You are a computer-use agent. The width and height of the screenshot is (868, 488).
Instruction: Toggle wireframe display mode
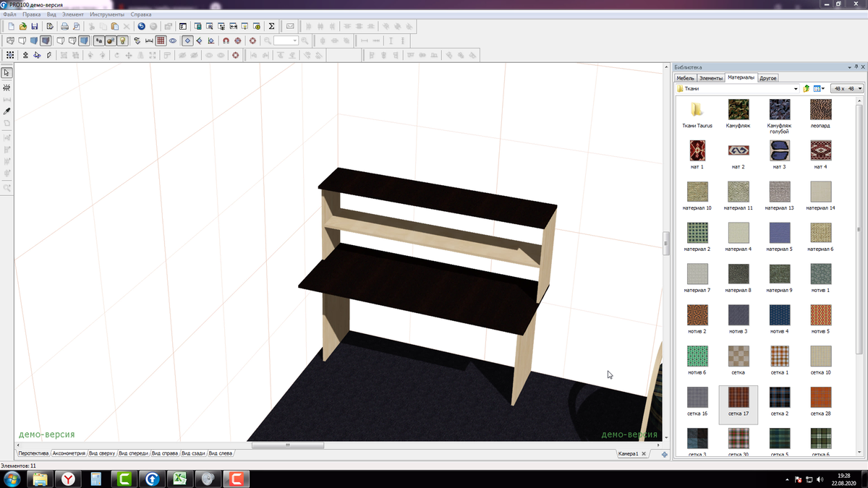click(10, 40)
